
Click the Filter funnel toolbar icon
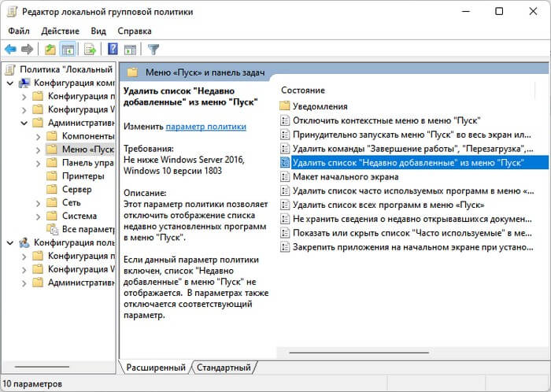pos(153,49)
